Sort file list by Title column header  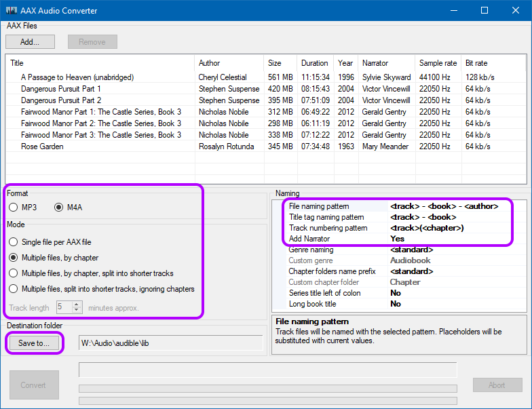click(x=99, y=63)
